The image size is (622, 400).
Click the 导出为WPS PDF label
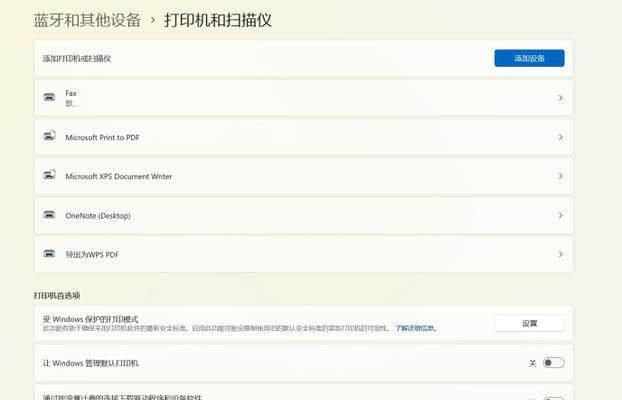92,254
